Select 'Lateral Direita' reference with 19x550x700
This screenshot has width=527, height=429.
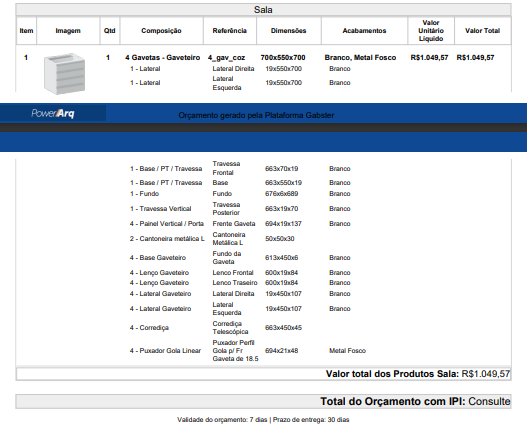233,69
